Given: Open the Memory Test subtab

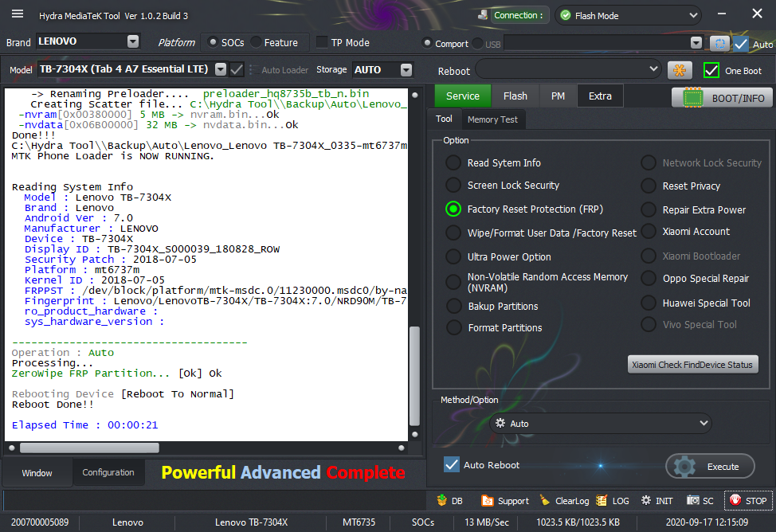Looking at the screenshot, I should pyautogui.click(x=492, y=119).
